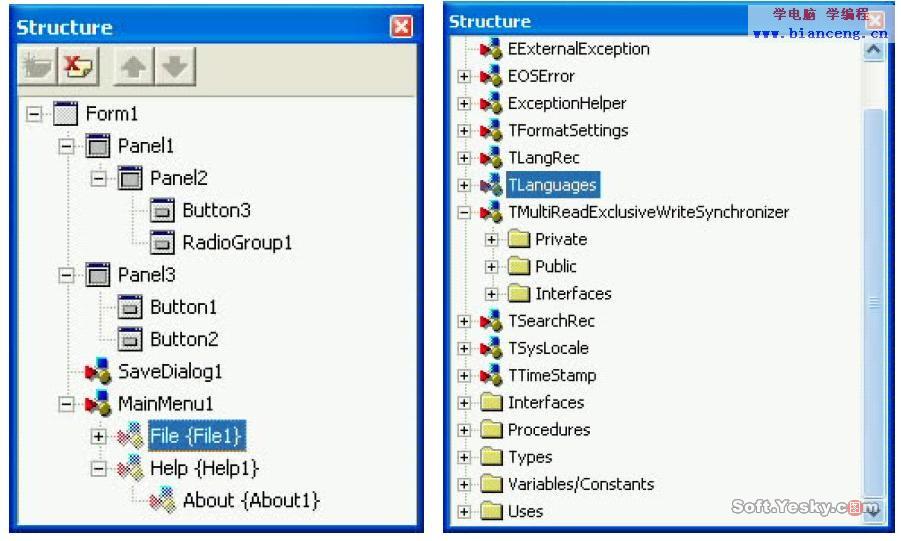Select the TTimeStamp tree item

click(552, 375)
